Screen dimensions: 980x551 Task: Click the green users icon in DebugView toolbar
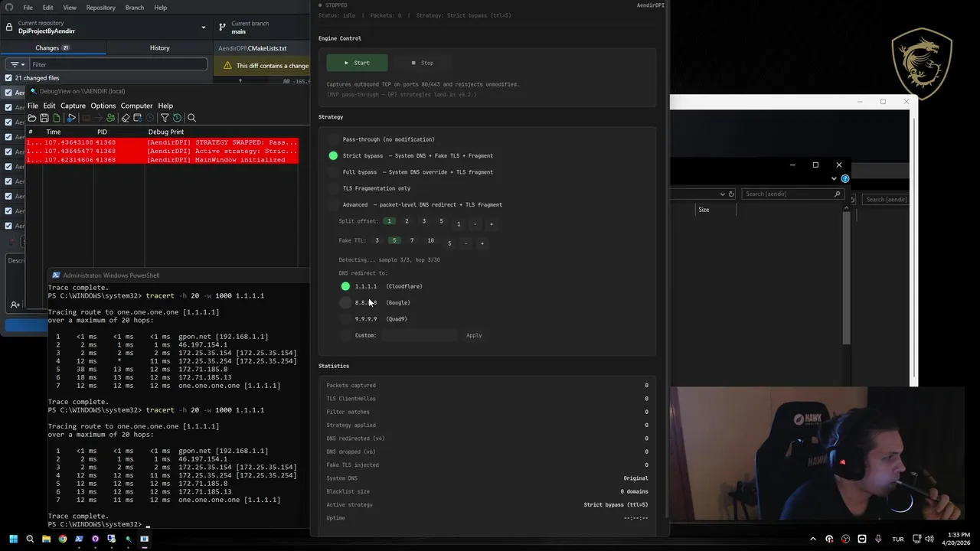tap(111, 118)
